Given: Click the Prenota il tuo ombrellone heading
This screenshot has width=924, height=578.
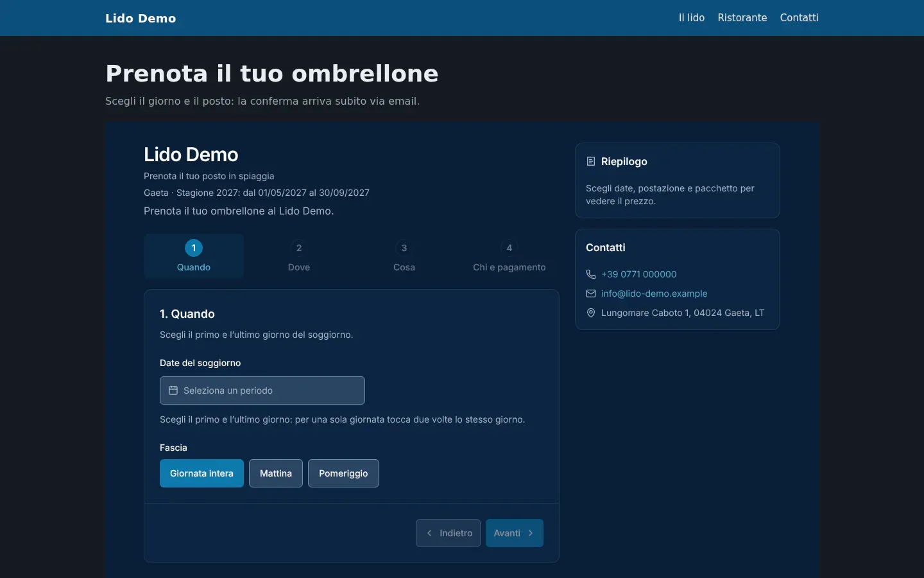Looking at the screenshot, I should pyautogui.click(x=272, y=74).
